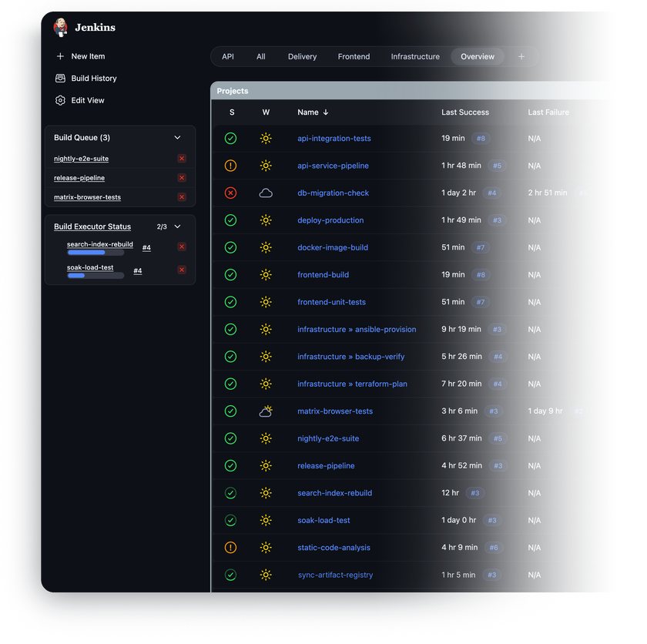This screenshot has width=647, height=644.
Task: Click the '12 hr' last success cell
Action: (450, 493)
